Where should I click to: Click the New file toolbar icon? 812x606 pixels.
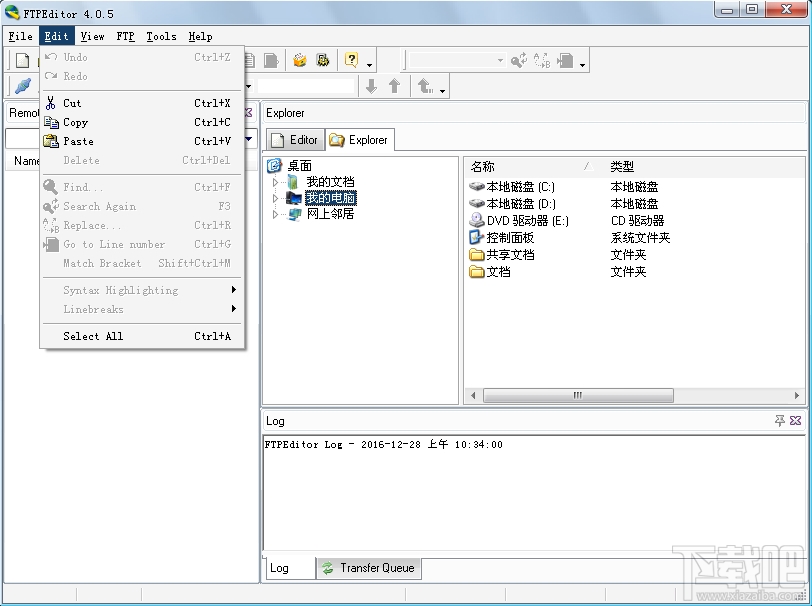(22, 61)
